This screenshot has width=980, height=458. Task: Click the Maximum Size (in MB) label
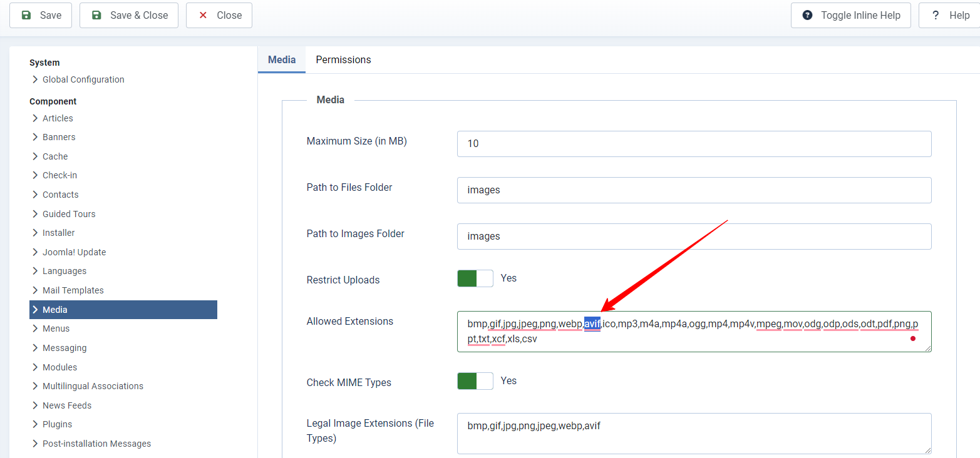click(x=357, y=141)
